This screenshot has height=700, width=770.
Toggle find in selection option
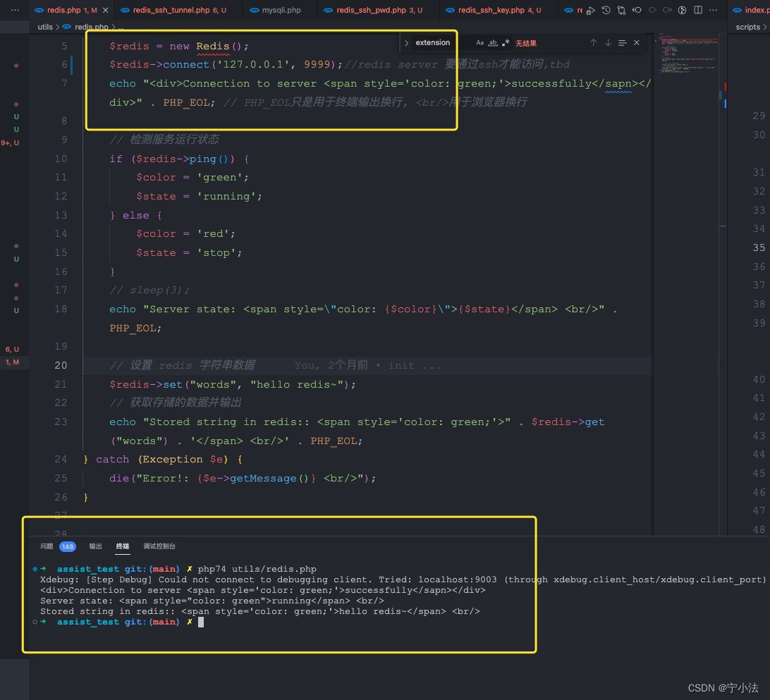[x=622, y=42]
